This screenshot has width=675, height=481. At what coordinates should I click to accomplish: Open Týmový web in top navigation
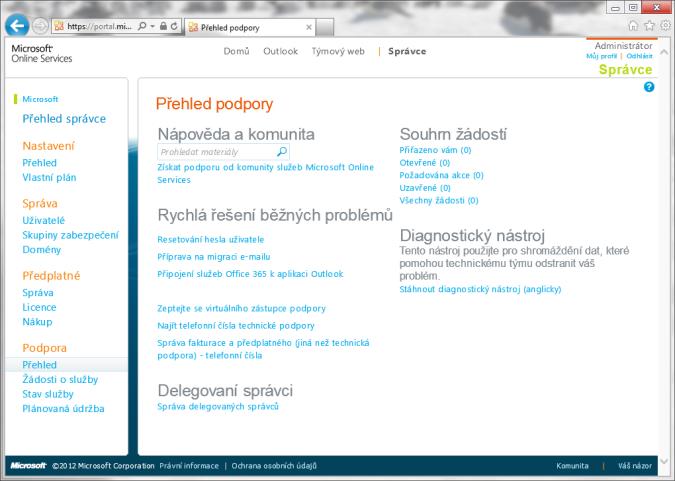338,51
